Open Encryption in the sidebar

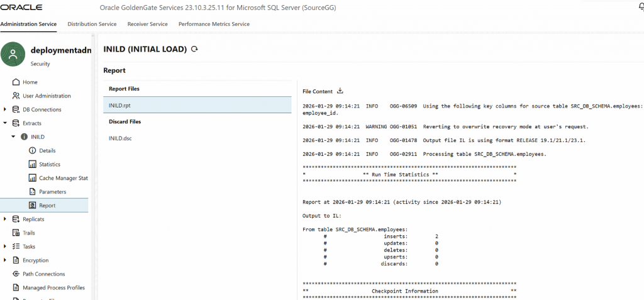point(36,260)
